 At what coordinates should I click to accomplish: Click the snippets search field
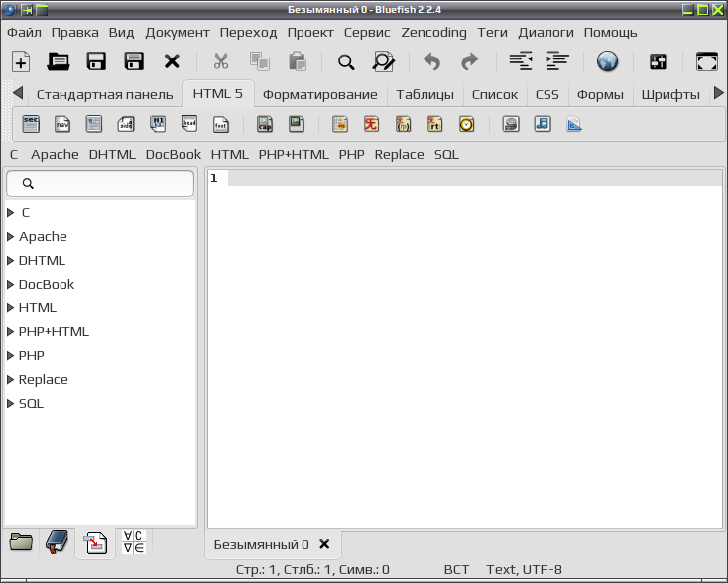pyautogui.click(x=100, y=183)
